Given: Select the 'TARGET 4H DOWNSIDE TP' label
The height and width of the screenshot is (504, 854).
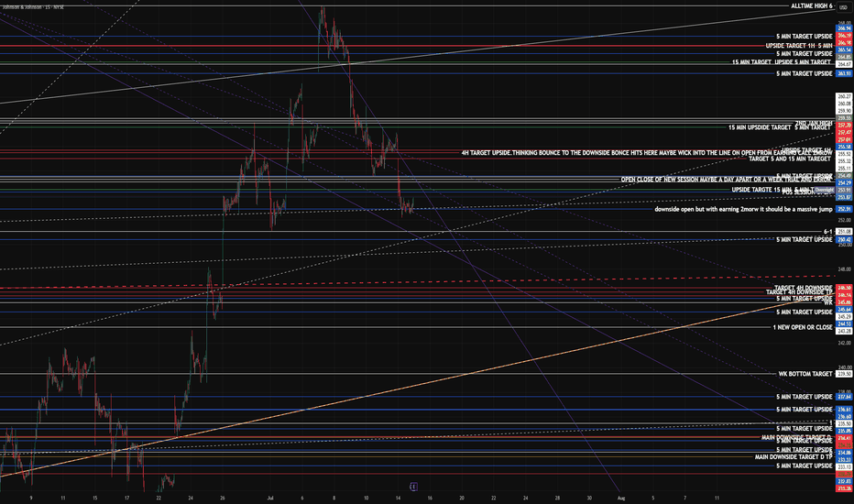Looking at the screenshot, I should (x=799, y=292).
